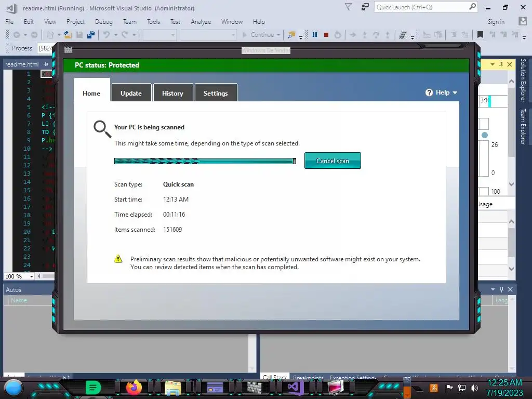Click the Show Next Statement arrow icon
Image resolution: width=532 pixels, height=399 pixels.
[353, 35]
